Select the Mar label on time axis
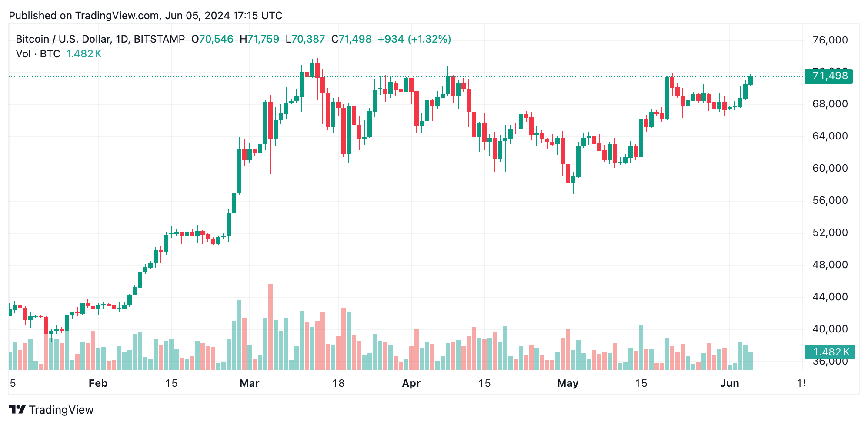The height and width of the screenshot is (425, 868). 249,383
